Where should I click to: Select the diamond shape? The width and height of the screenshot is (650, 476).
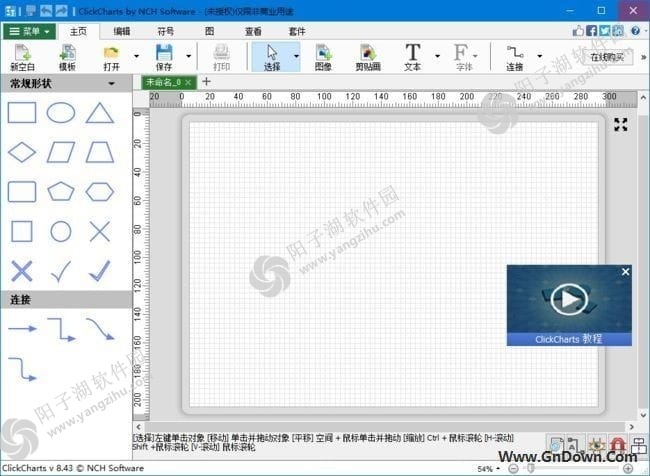click(x=22, y=152)
